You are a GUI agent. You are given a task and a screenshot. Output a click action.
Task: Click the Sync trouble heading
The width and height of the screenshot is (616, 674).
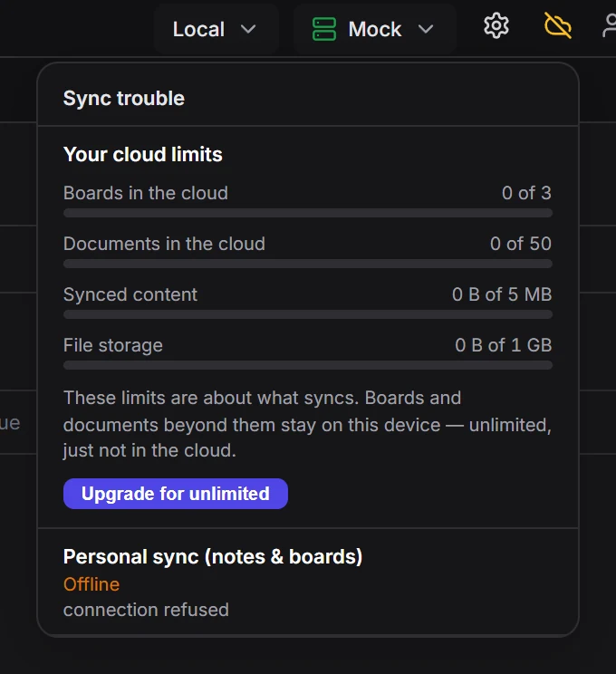point(124,99)
